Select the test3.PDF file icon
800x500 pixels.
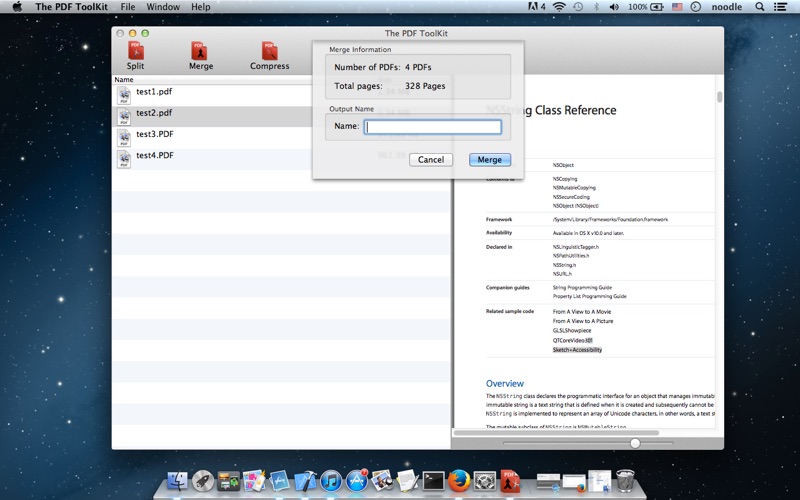[x=124, y=138]
